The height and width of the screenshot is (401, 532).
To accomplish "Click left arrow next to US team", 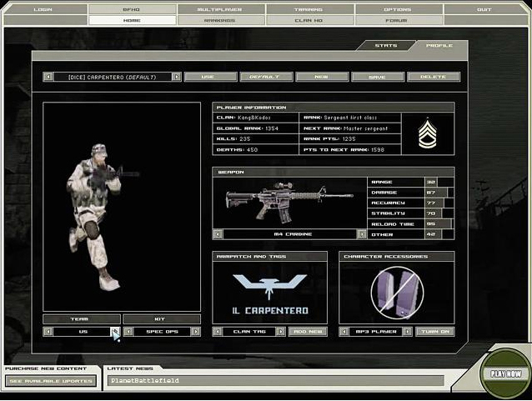I will (48, 331).
